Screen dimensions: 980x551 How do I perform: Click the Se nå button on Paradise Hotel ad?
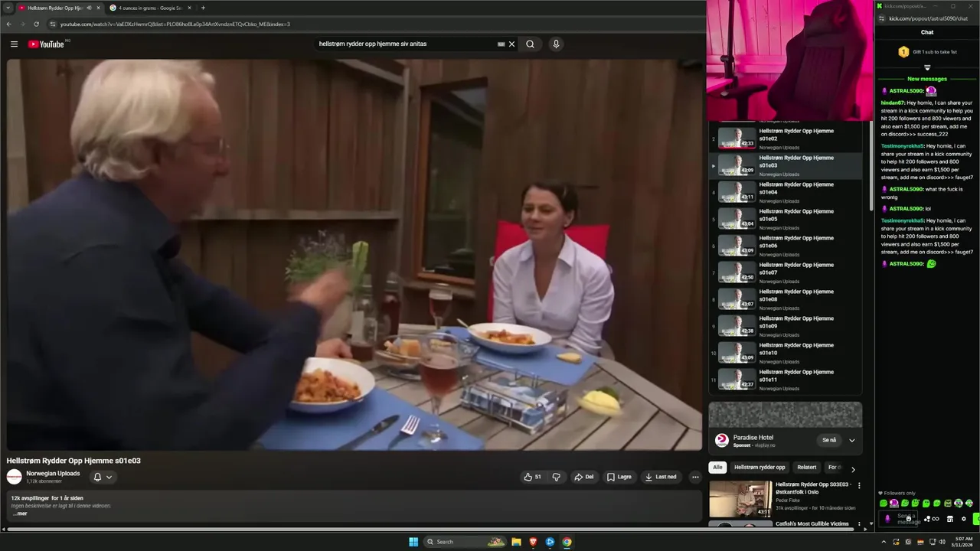point(829,440)
